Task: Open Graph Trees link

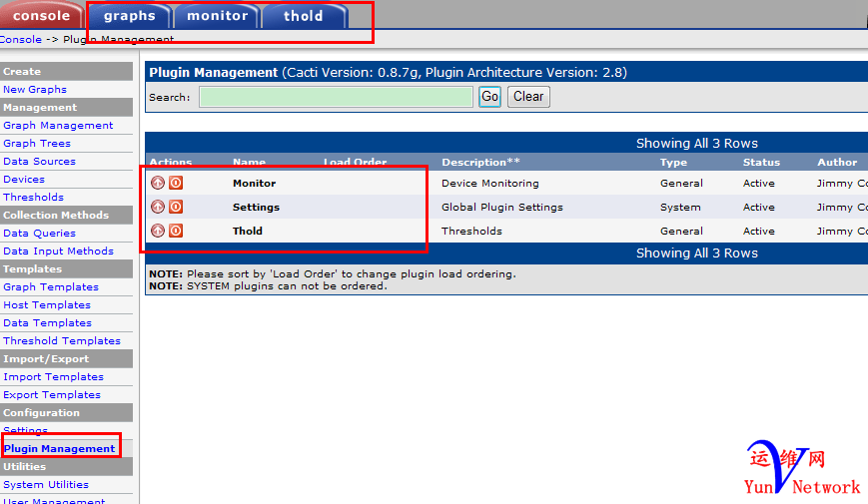Action: click(37, 143)
